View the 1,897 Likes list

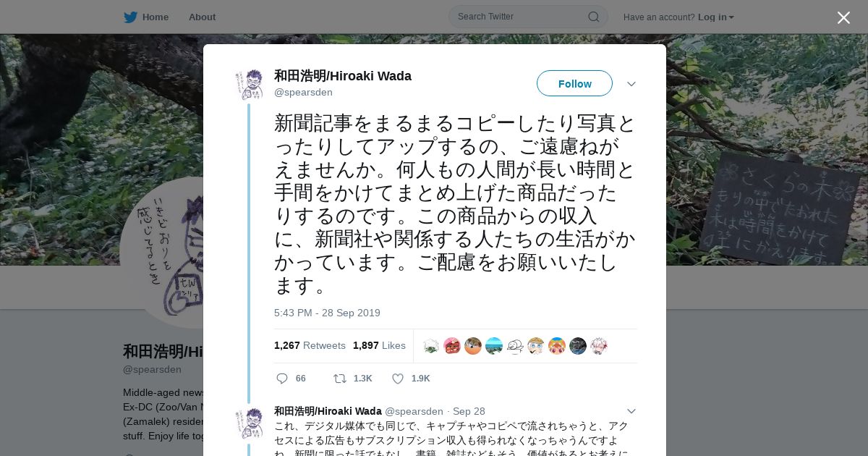(x=379, y=345)
